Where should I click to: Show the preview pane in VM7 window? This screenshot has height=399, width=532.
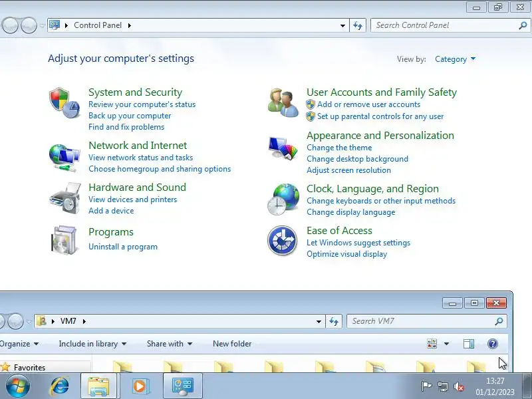469,344
